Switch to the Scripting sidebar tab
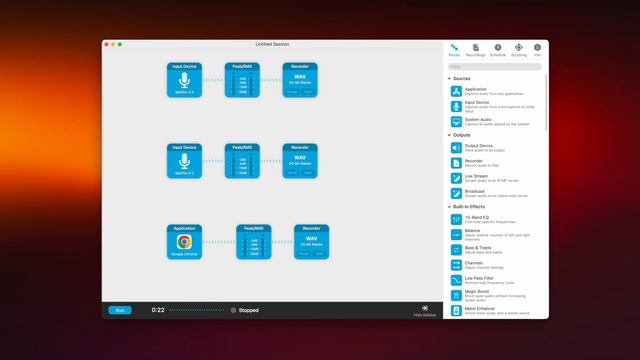 click(x=519, y=50)
